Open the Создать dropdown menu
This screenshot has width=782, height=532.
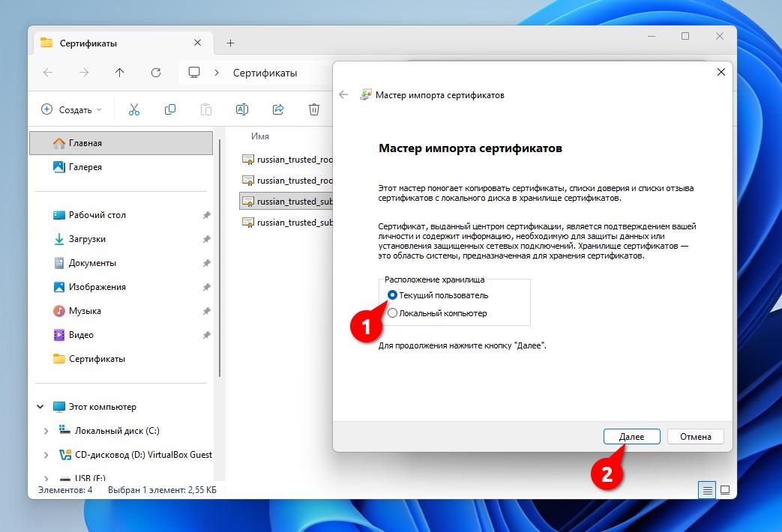(71, 109)
